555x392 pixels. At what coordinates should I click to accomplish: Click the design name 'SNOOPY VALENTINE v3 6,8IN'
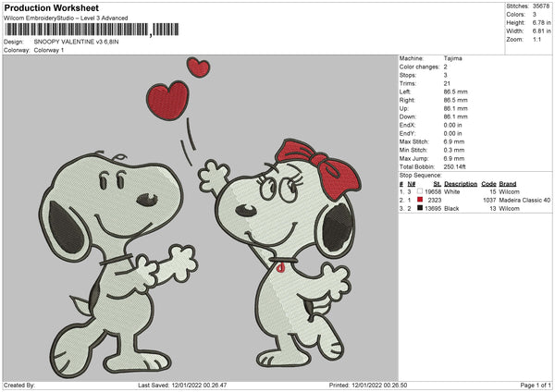click(x=76, y=42)
